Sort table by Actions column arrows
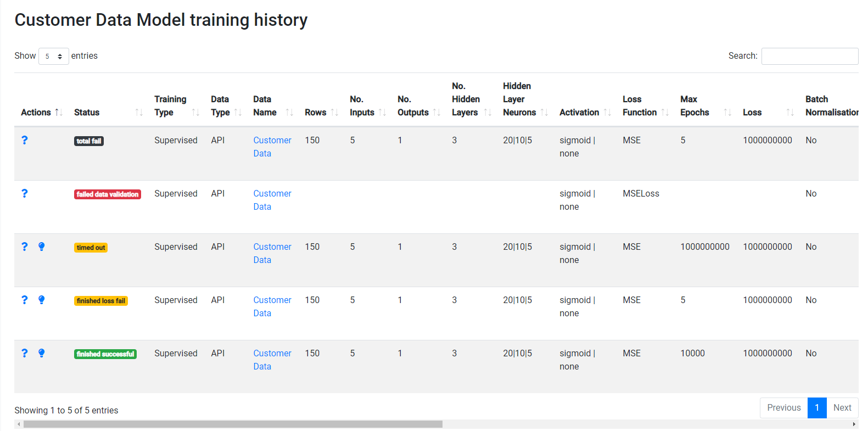Image resolution: width=868 pixels, height=431 pixels. point(59,112)
